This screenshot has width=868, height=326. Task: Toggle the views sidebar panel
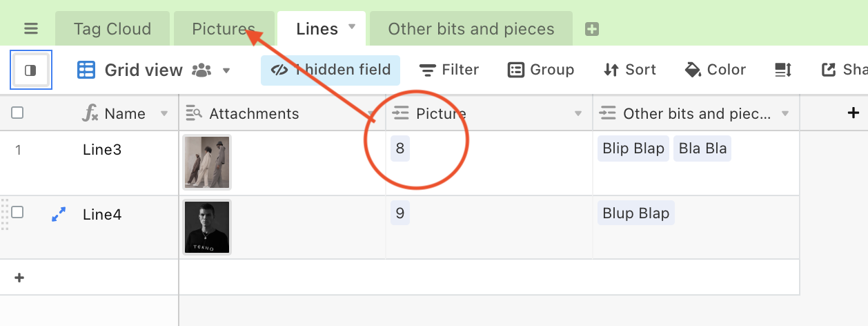coord(30,70)
